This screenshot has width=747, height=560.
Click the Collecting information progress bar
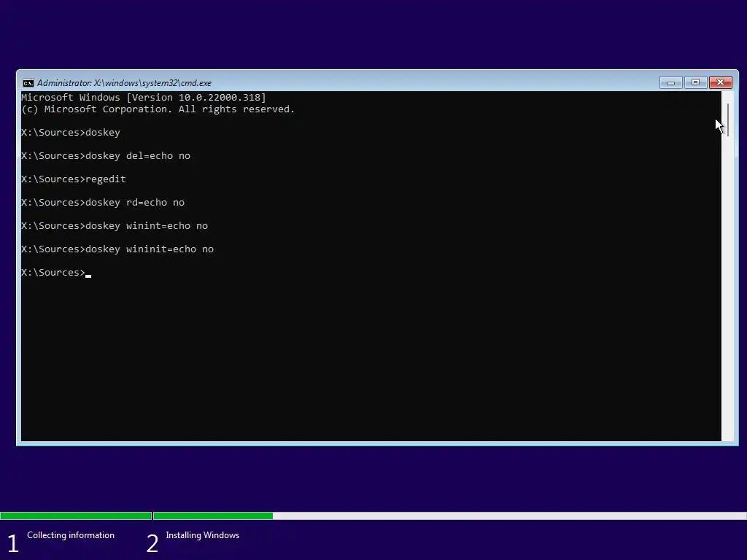pyautogui.click(x=76, y=516)
